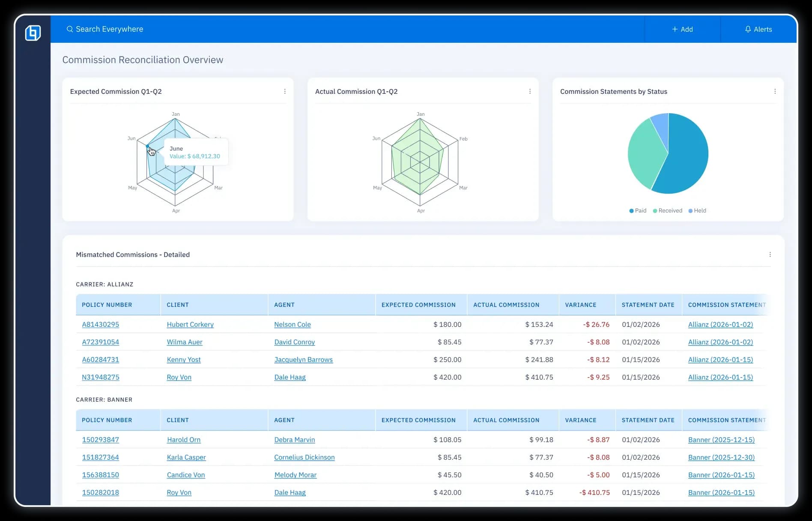Open client Hubert Corkery

click(190, 324)
